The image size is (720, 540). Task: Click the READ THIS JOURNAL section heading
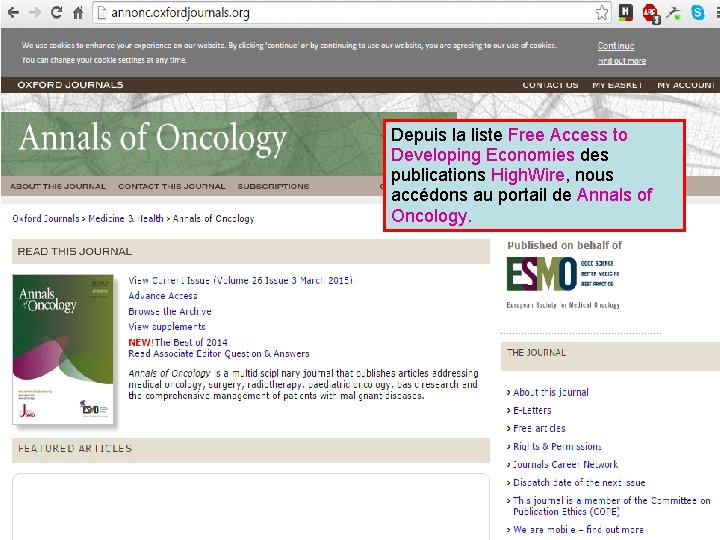(75, 252)
